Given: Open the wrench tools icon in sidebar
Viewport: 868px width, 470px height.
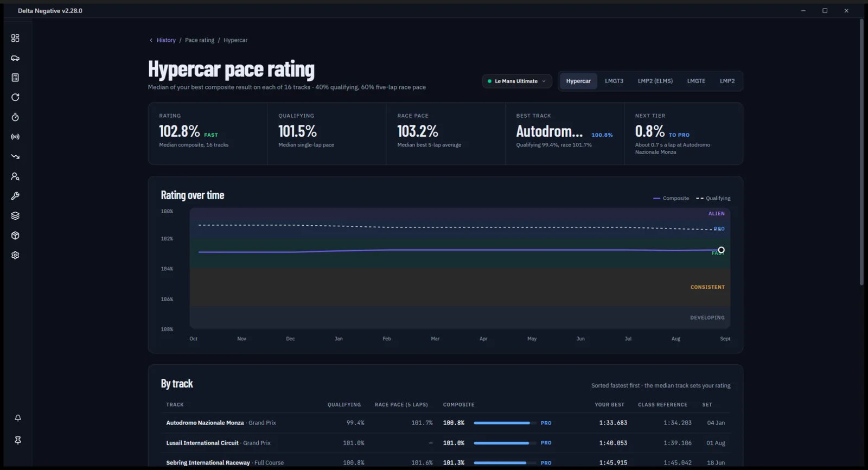Looking at the screenshot, I should pyautogui.click(x=15, y=196).
